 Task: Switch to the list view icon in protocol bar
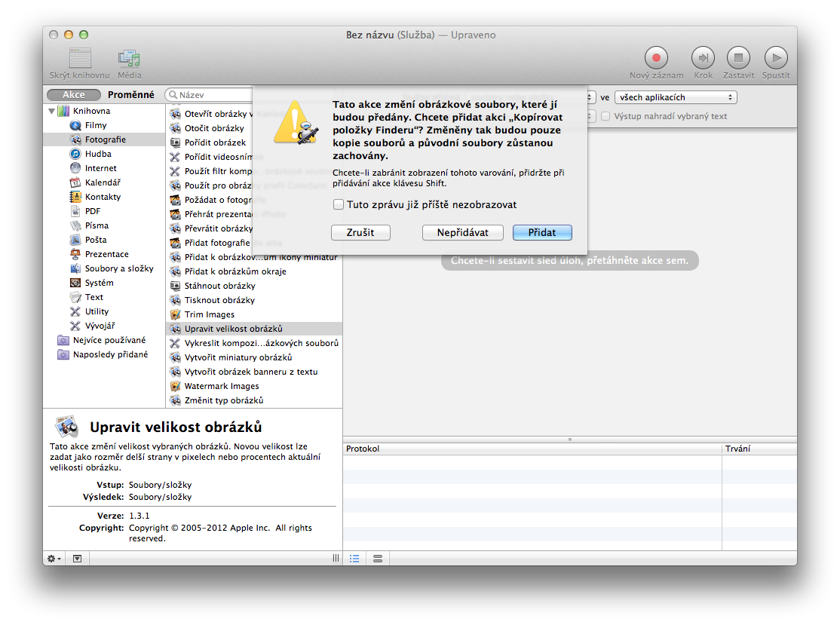354,558
